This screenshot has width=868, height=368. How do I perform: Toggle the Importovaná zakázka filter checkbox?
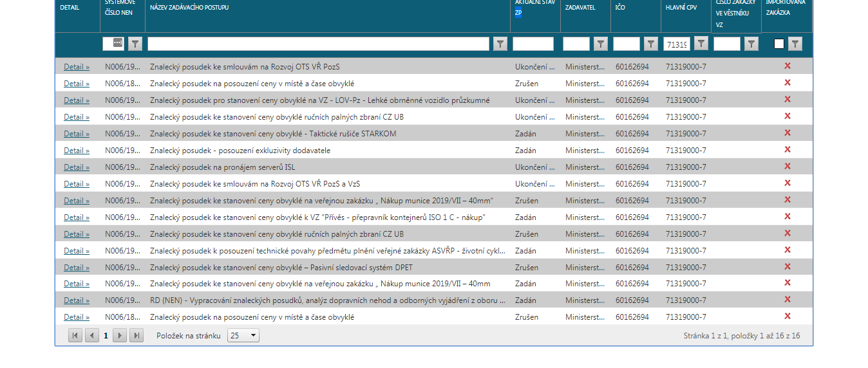pyautogui.click(x=779, y=44)
